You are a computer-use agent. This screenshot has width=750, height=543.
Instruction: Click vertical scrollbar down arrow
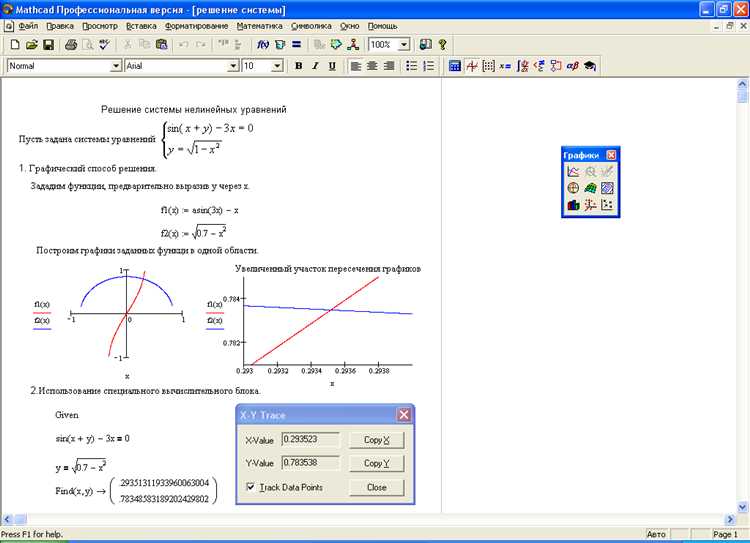(742, 507)
